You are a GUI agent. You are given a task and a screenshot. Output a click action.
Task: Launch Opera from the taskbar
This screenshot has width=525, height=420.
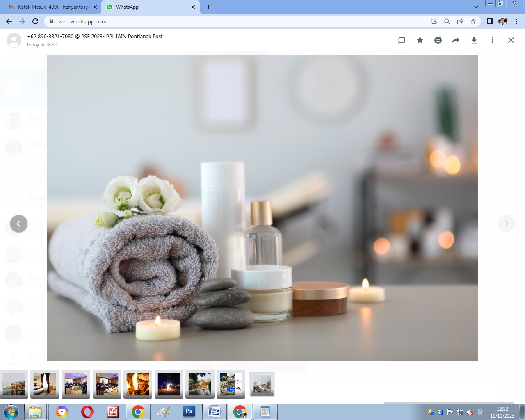coord(87,412)
